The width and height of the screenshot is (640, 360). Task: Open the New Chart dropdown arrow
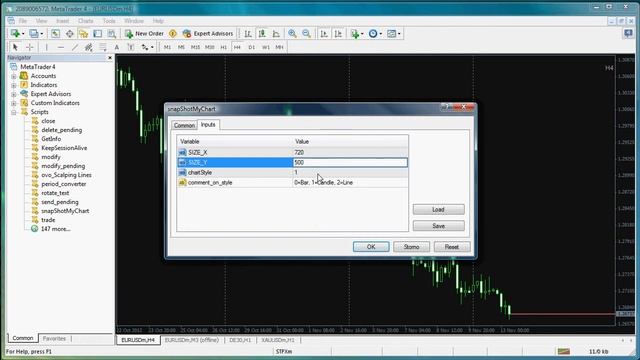23,34
